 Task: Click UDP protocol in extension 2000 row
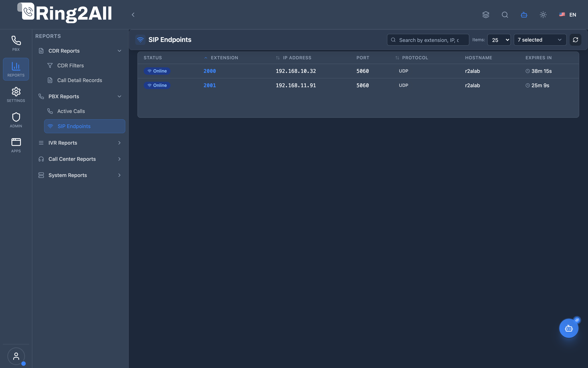[x=403, y=71]
